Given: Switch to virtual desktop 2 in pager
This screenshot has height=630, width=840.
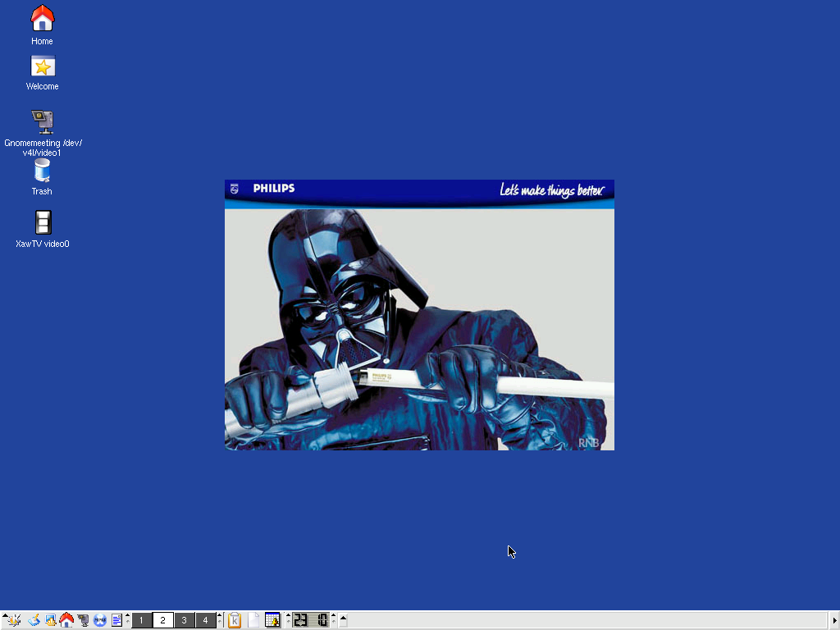Looking at the screenshot, I should tap(163, 620).
